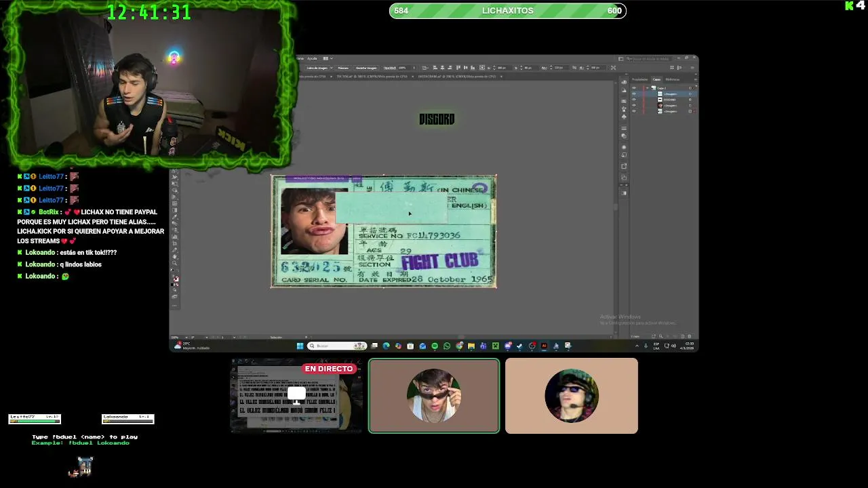868x488 pixels.
Task: Open WhatsApp from the taskbar
Action: click(447, 346)
